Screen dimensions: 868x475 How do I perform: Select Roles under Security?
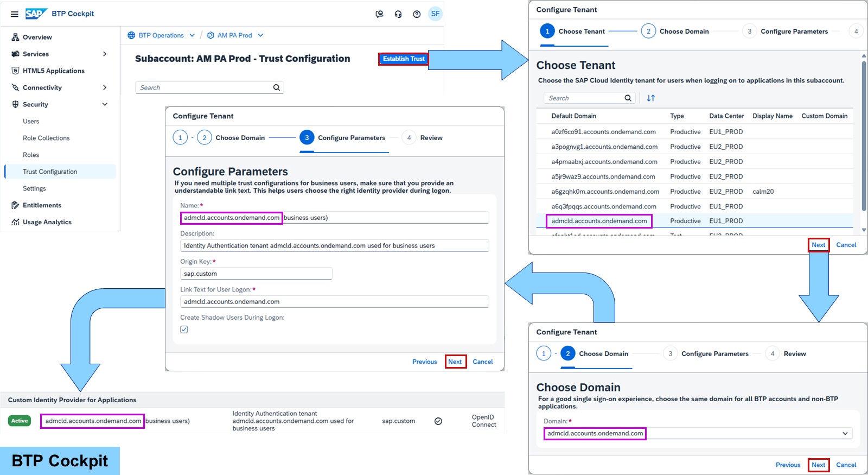pos(31,155)
